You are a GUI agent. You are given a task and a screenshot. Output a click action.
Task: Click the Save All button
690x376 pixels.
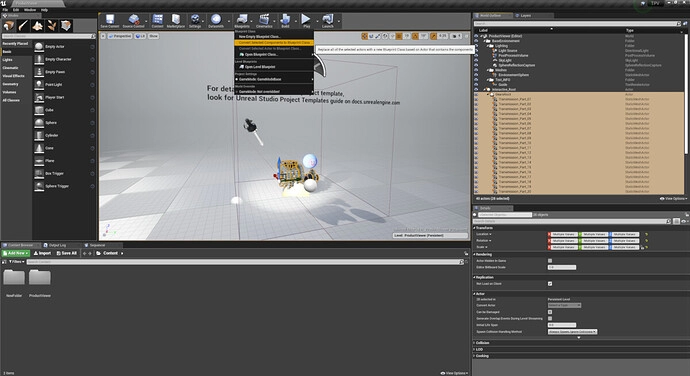[x=66, y=253]
